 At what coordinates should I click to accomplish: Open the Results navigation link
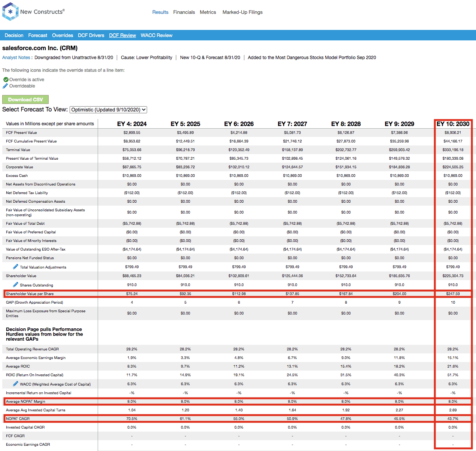tap(160, 12)
